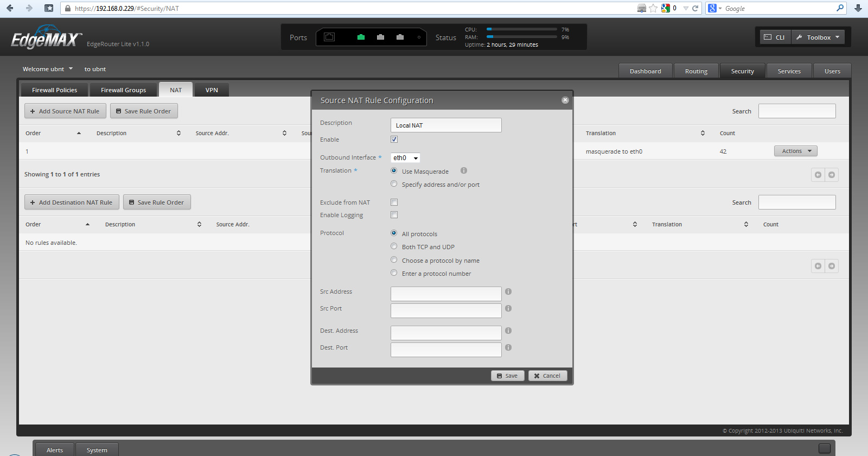This screenshot has width=868, height=456.
Task: Sort Source NAT table by Description
Action: point(138,133)
